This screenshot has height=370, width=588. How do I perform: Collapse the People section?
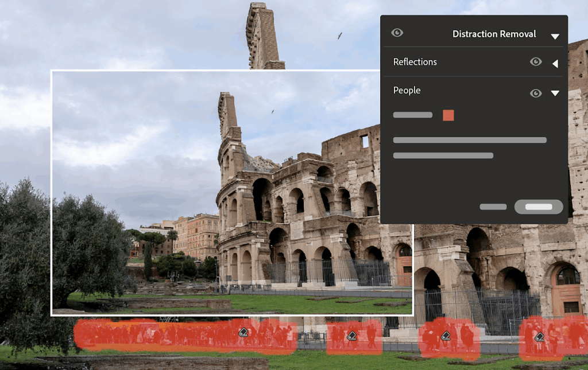point(555,93)
